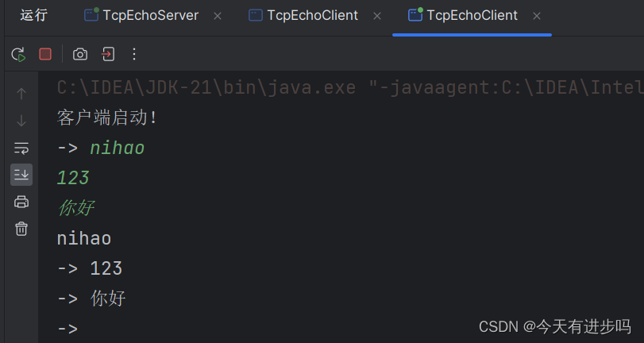Switch to the middle TcpEchoClient tab
The image size is (644, 343).
tap(312, 15)
